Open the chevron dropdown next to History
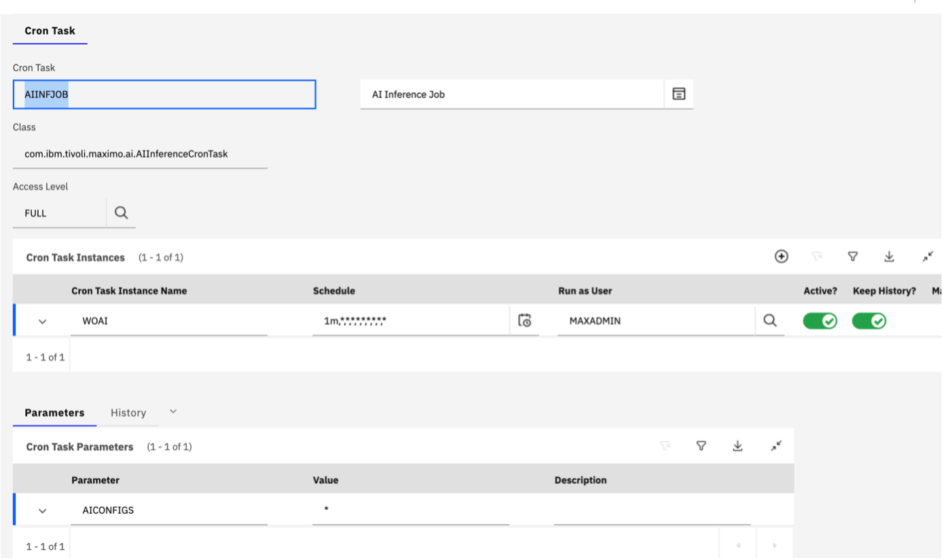 coord(173,411)
